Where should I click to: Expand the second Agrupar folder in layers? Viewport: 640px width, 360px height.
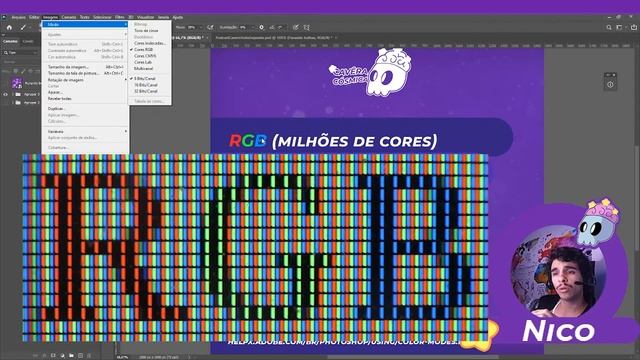[x=13, y=102]
